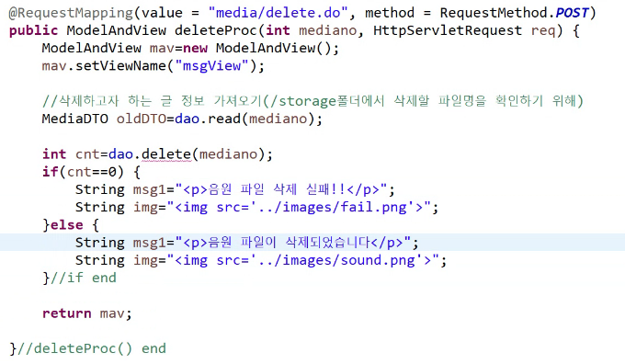Click on RequestMethod.POST constant
Viewport: 625px width, 364px height.
pos(514,13)
